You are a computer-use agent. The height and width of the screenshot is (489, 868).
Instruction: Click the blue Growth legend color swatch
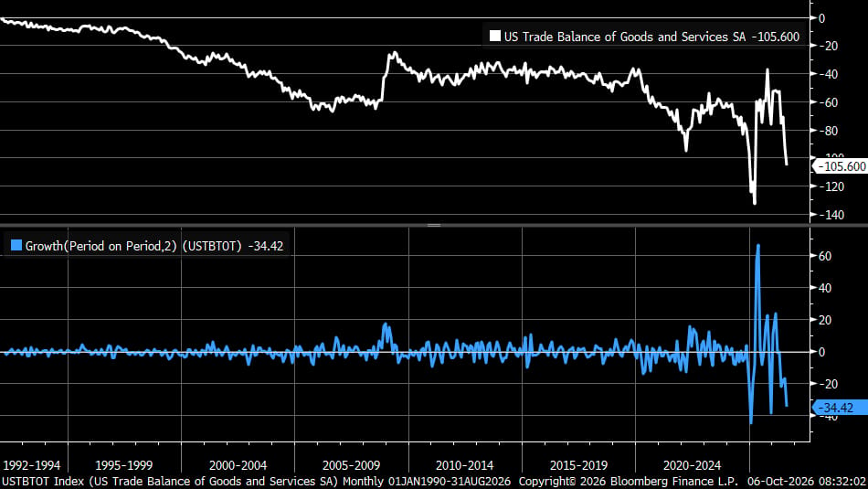[16, 245]
